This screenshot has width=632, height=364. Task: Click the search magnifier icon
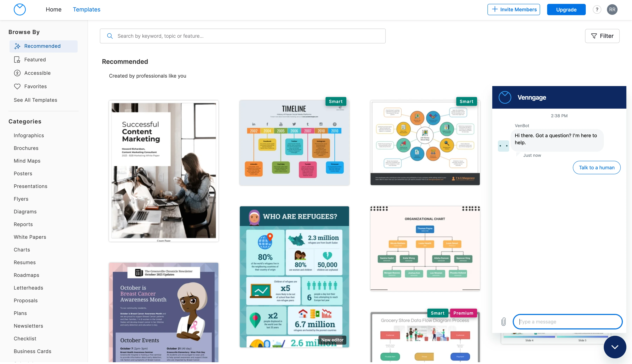click(109, 36)
